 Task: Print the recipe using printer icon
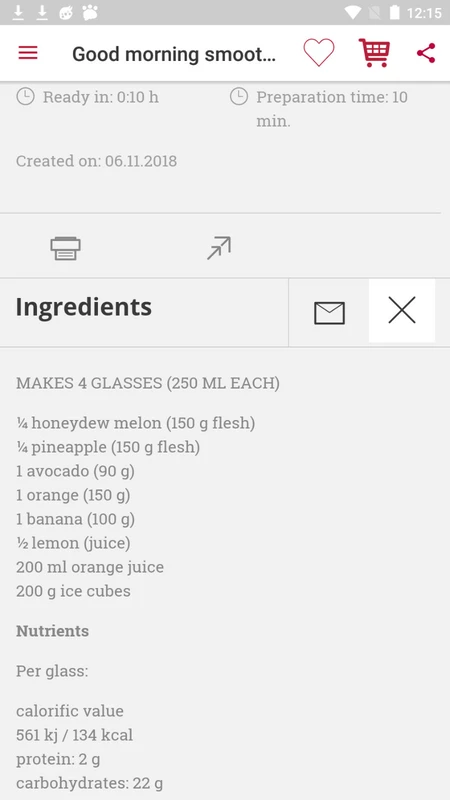pyautogui.click(x=65, y=248)
